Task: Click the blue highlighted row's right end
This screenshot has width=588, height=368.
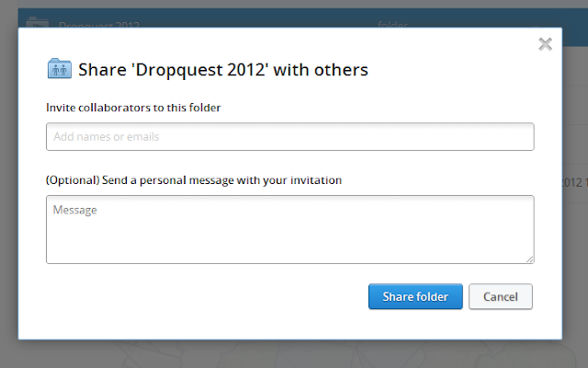Action: click(575, 37)
